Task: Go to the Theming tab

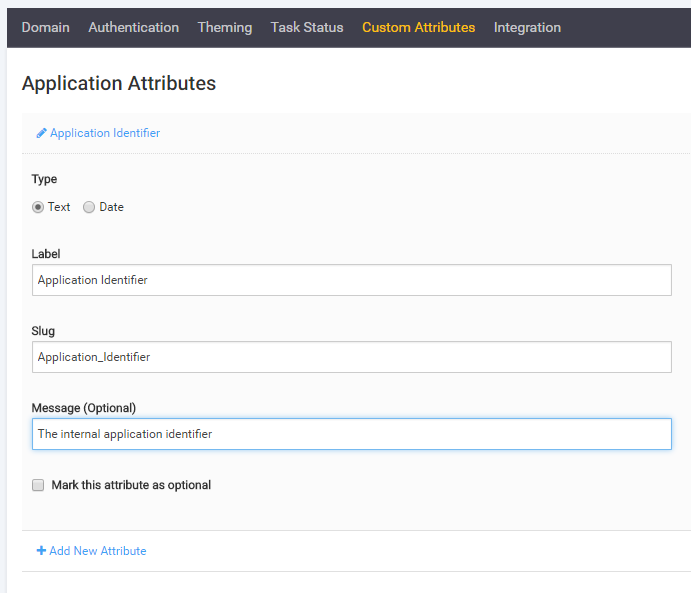Action: 225,27
